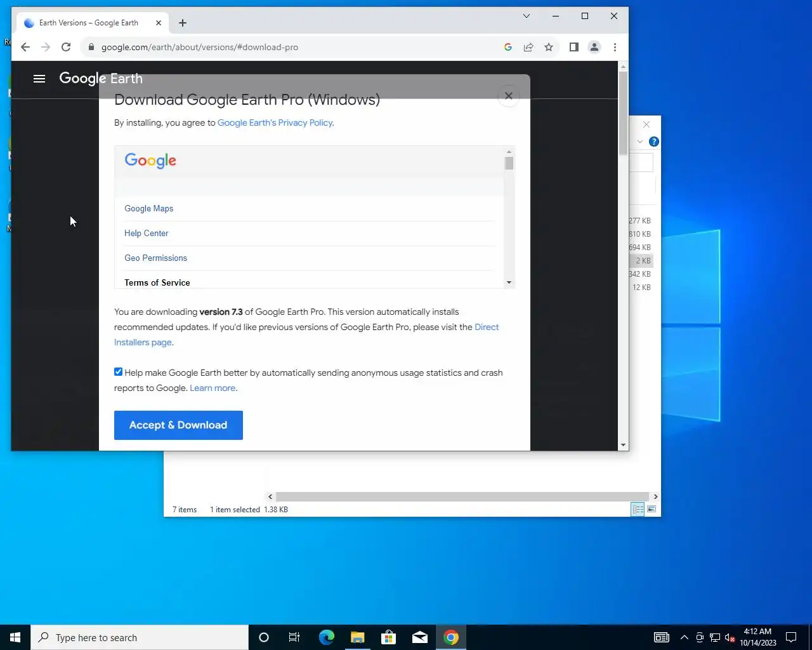Image resolution: width=812 pixels, height=650 pixels.
Task: Click Accept & Download button
Action: click(178, 425)
